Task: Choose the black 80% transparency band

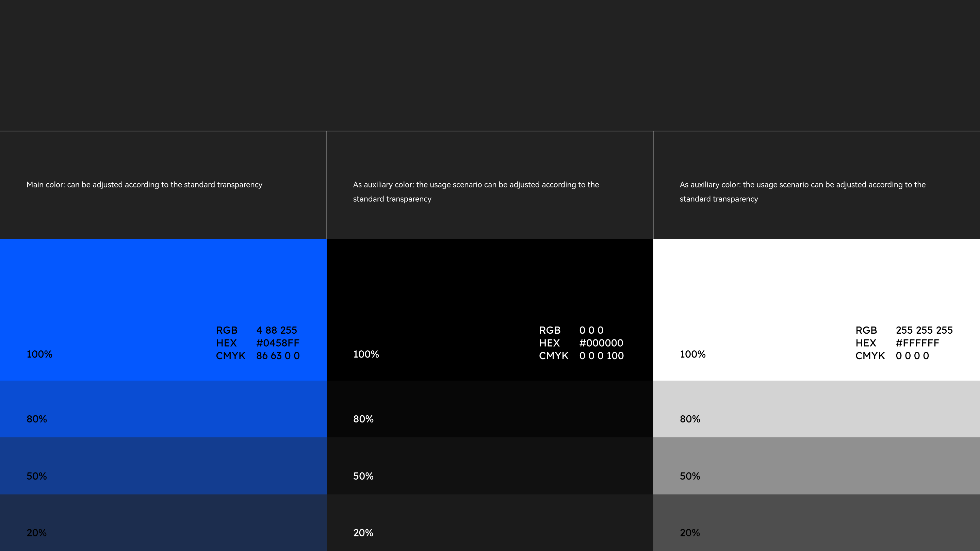Action: [490, 409]
